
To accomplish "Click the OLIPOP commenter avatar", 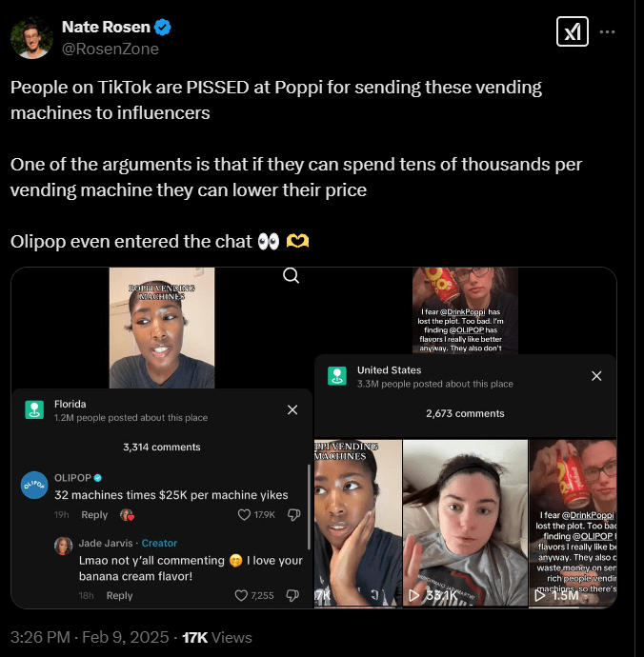I will (33, 484).
